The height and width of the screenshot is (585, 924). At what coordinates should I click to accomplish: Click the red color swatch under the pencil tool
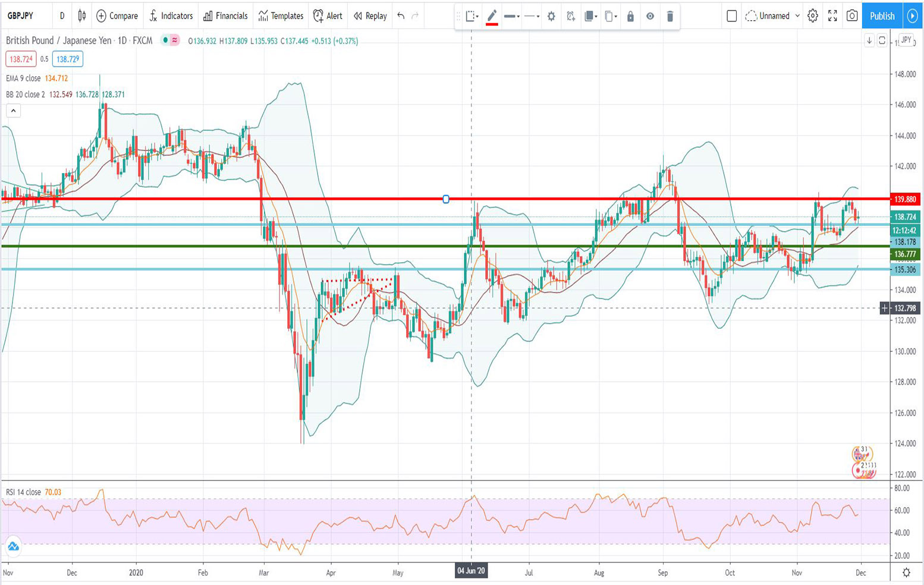point(491,24)
